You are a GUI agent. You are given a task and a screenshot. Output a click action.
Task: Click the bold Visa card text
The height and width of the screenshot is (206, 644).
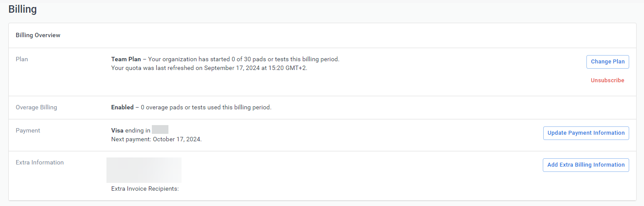[117, 130]
